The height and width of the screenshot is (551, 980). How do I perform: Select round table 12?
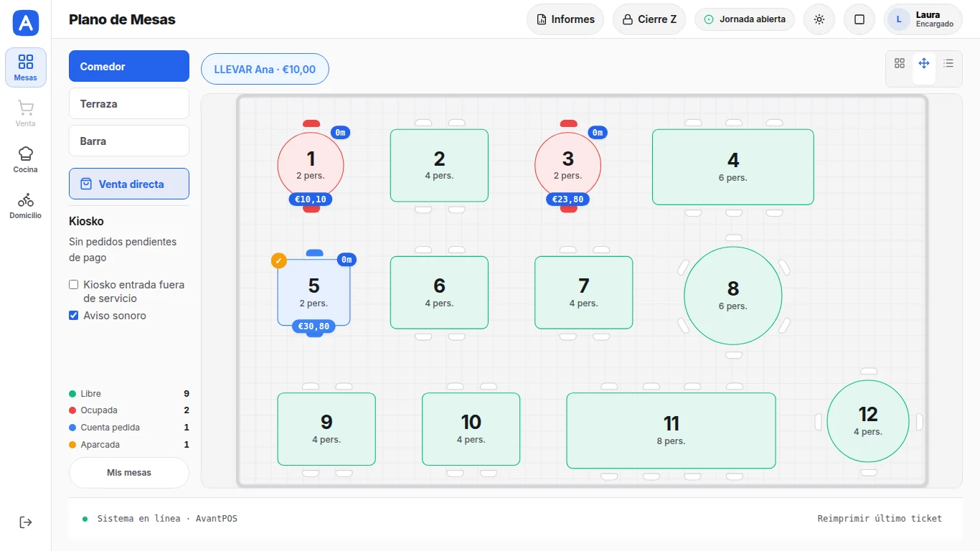(868, 421)
